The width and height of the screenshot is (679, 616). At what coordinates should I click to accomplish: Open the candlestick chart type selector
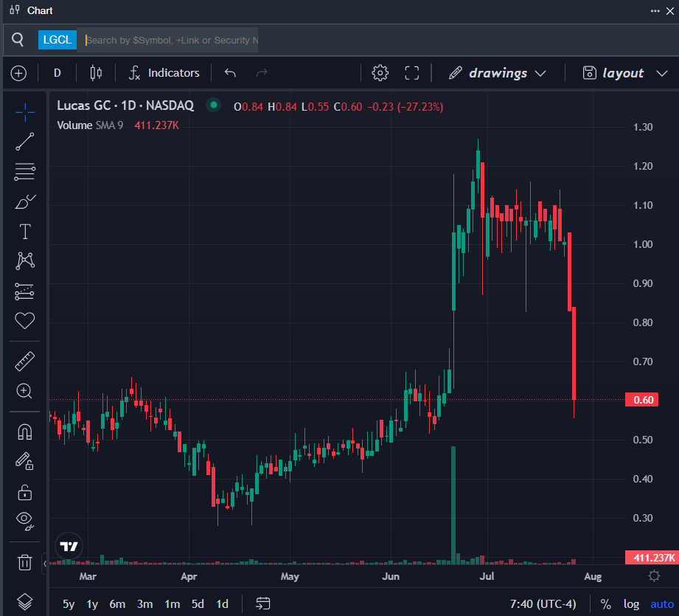pos(96,73)
